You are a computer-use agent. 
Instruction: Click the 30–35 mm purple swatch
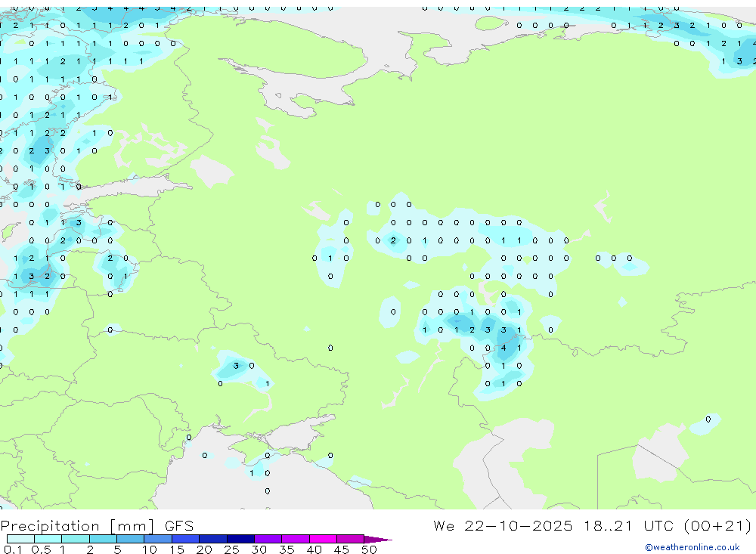click(268, 539)
